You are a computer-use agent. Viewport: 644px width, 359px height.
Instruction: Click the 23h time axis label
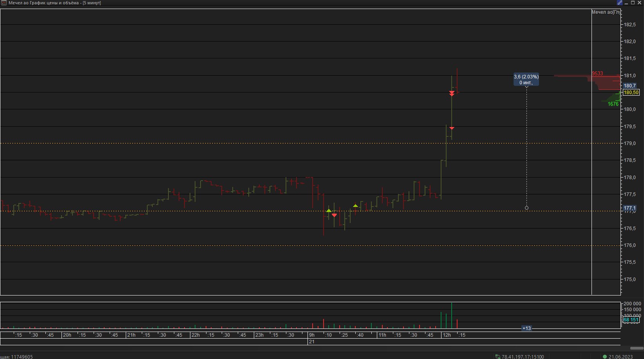pyautogui.click(x=259, y=335)
